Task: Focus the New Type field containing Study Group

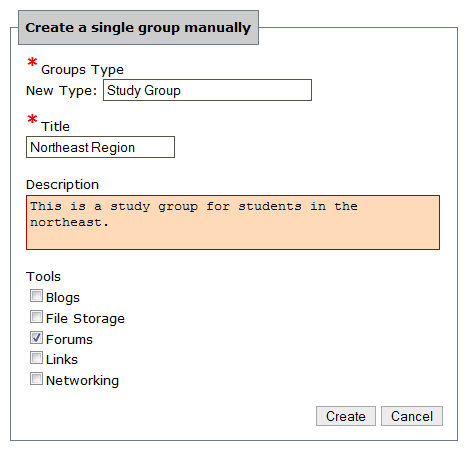Action: coord(207,90)
